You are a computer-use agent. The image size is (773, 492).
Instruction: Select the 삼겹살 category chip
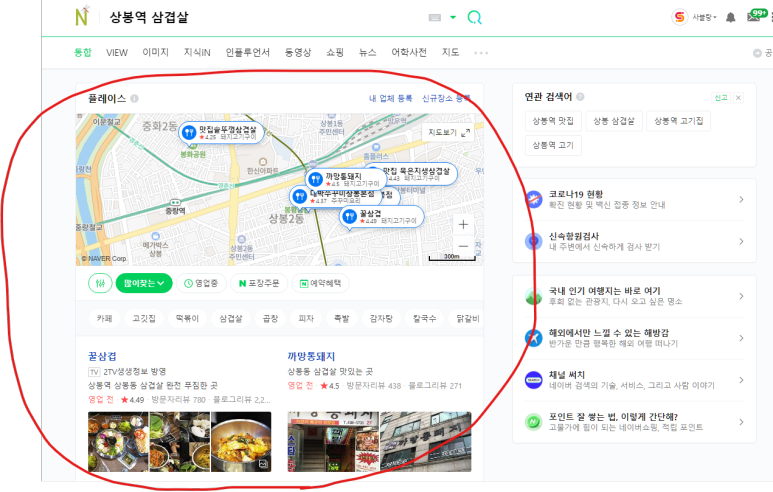coord(230,318)
